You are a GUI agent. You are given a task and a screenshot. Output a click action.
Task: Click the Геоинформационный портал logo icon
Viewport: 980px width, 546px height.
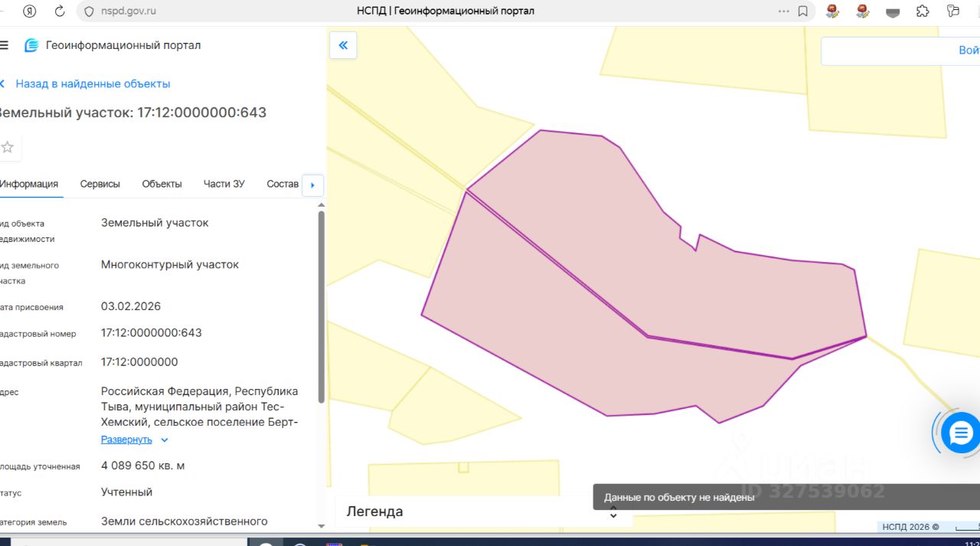click(31, 45)
